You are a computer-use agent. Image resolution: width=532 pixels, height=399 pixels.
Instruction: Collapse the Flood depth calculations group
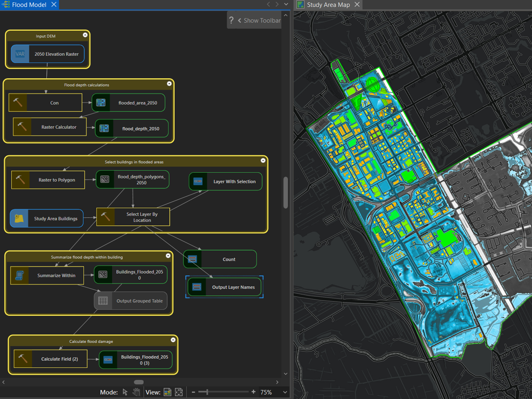click(169, 84)
